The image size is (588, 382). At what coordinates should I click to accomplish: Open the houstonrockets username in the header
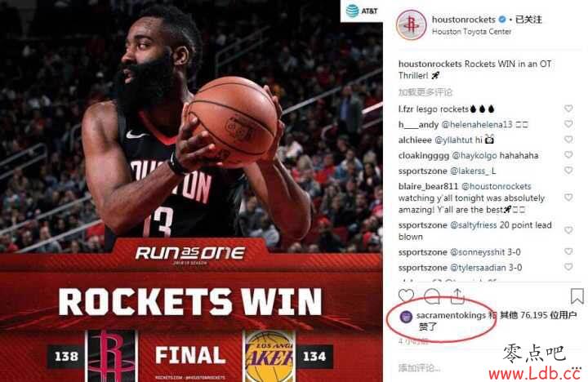464,20
